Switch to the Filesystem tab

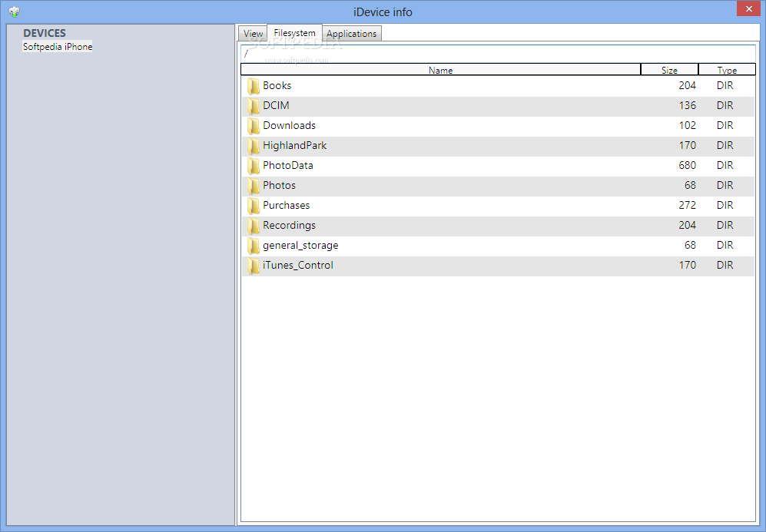coord(294,33)
